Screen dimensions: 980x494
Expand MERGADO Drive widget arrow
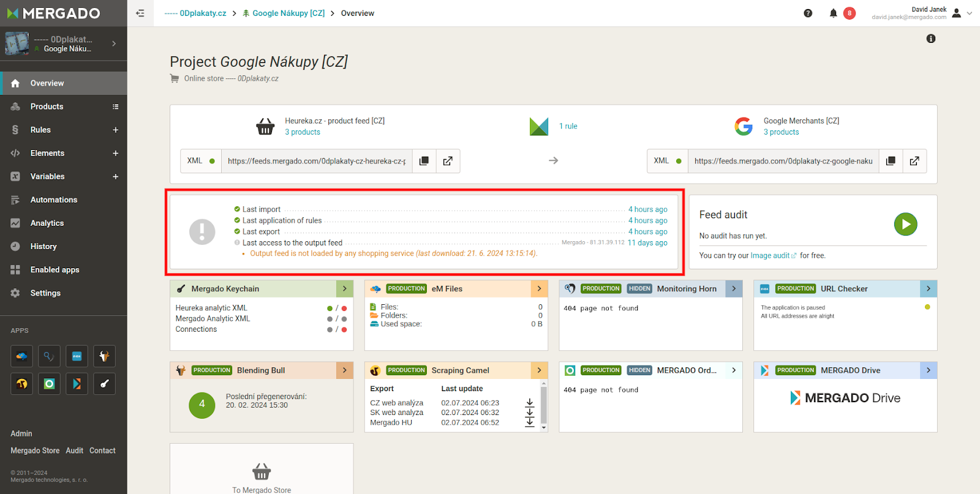[929, 370]
